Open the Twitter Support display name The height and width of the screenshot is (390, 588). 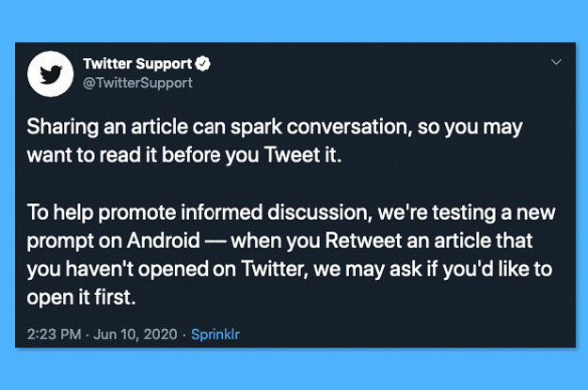[137, 64]
